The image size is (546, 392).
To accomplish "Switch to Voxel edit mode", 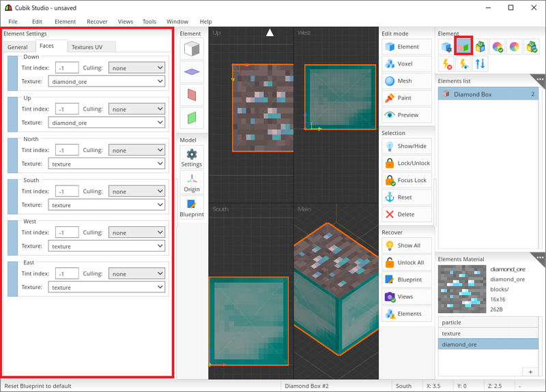I will pos(407,63).
